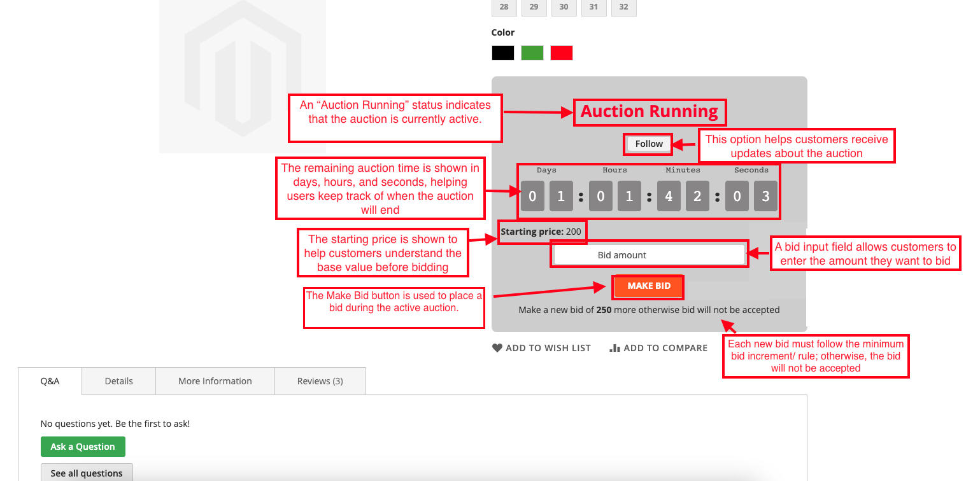This screenshot has width=980, height=481.
Task: Select size 29 option
Action: (x=534, y=7)
